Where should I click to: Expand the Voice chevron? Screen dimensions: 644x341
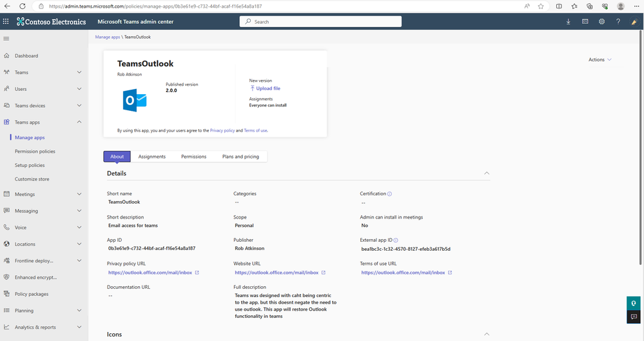(79, 227)
